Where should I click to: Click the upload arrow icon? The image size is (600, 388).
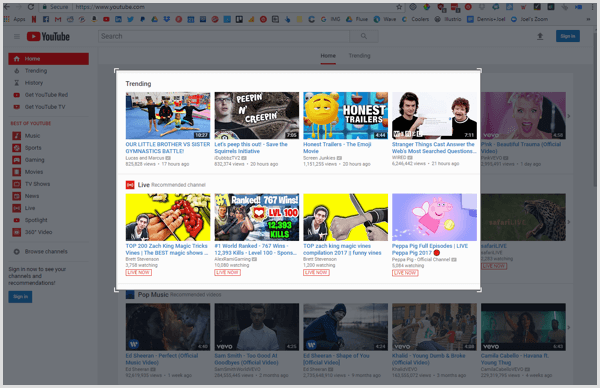[540, 36]
